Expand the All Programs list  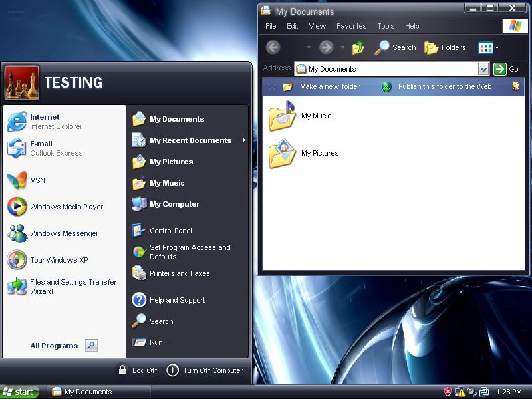click(x=64, y=346)
